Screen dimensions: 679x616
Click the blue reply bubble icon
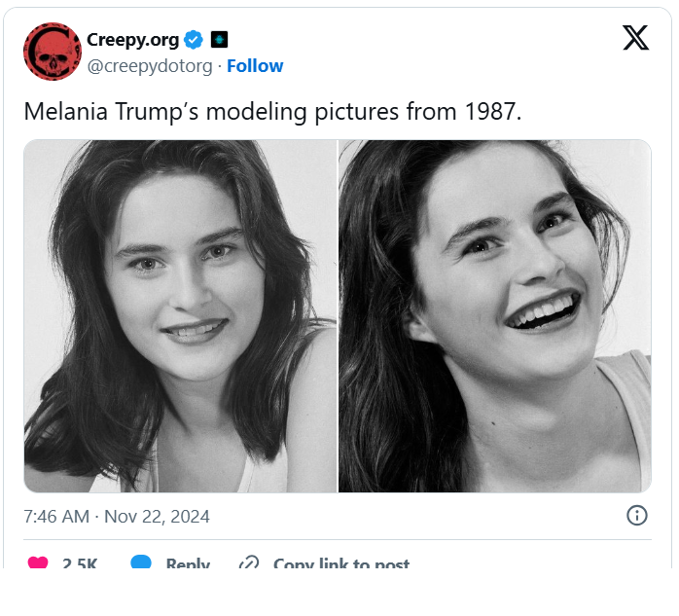[141, 563]
